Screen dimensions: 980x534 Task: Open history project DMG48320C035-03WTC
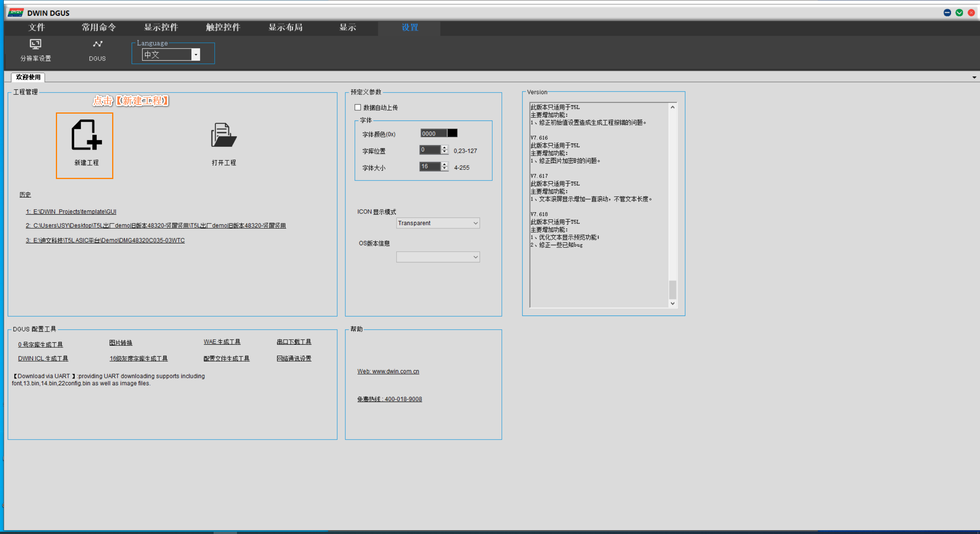tap(105, 240)
